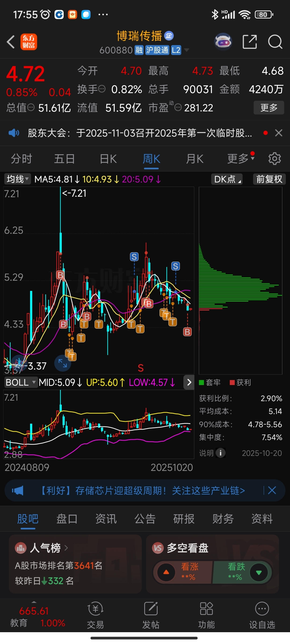This screenshot has height=644, width=290.
Task: Switch to 资料 tab
Action: click(262, 519)
